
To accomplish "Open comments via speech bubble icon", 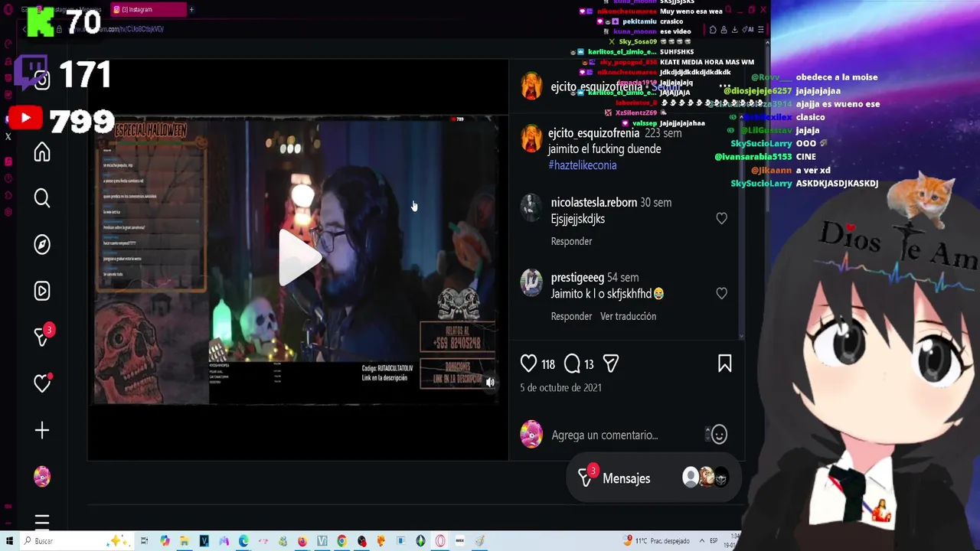I will tap(572, 364).
